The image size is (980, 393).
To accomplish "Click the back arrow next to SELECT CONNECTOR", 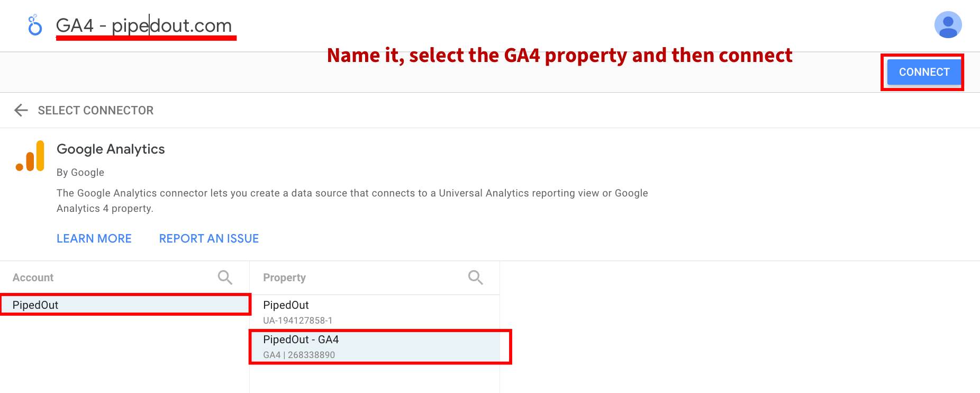I will [x=21, y=110].
